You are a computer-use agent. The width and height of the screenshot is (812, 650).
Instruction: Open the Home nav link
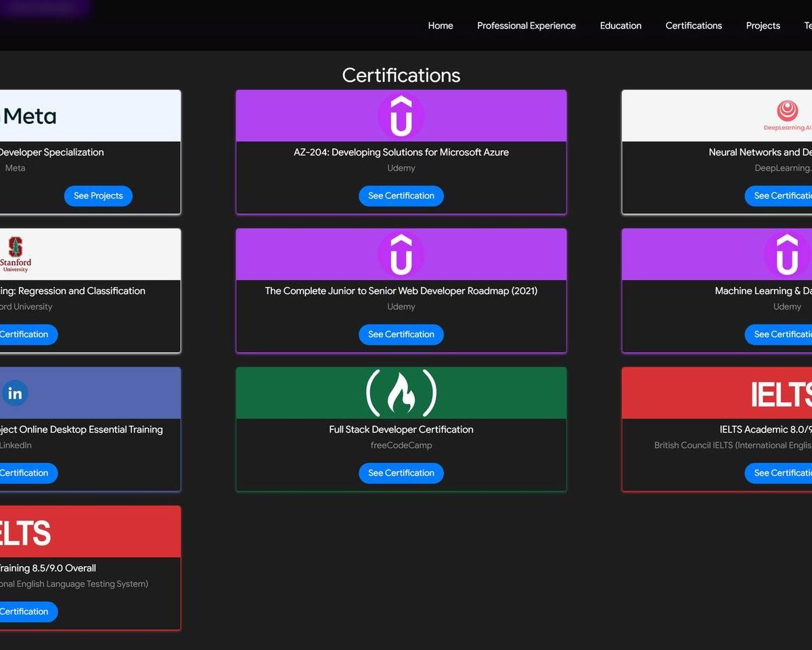point(441,26)
